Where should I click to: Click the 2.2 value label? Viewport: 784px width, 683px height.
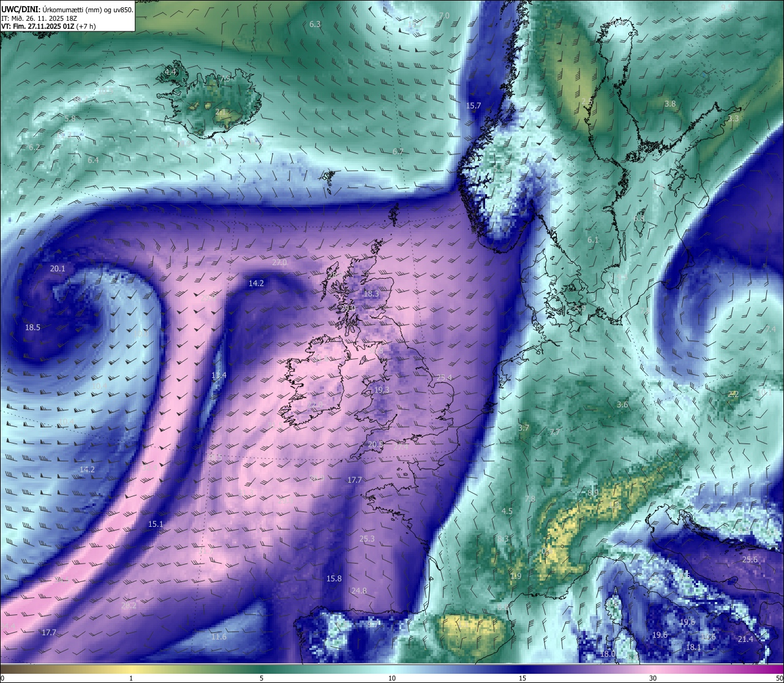click(733, 394)
